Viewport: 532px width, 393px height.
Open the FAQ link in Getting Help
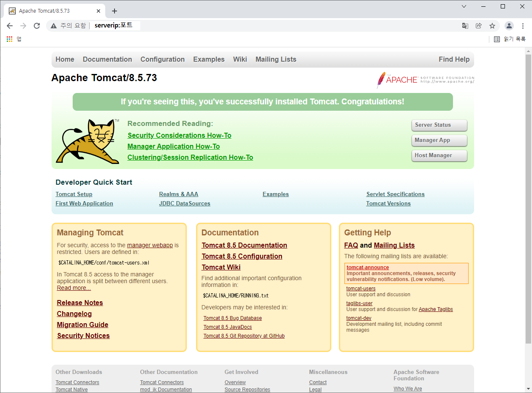(x=351, y=246)
